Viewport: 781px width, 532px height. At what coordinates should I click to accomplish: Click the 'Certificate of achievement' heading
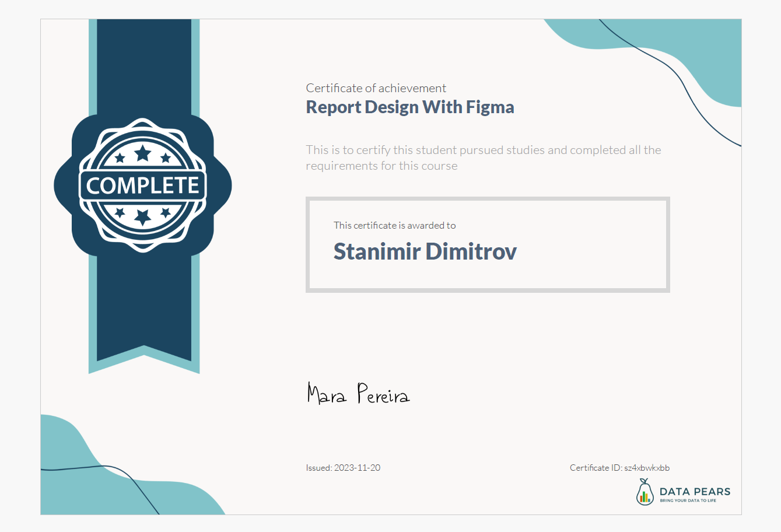tap(376, 88)
